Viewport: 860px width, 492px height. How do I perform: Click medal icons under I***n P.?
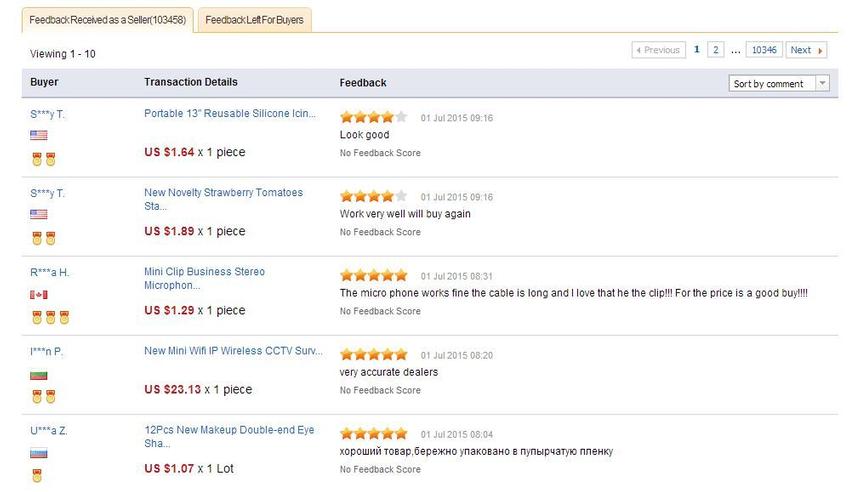pos(43,396)
